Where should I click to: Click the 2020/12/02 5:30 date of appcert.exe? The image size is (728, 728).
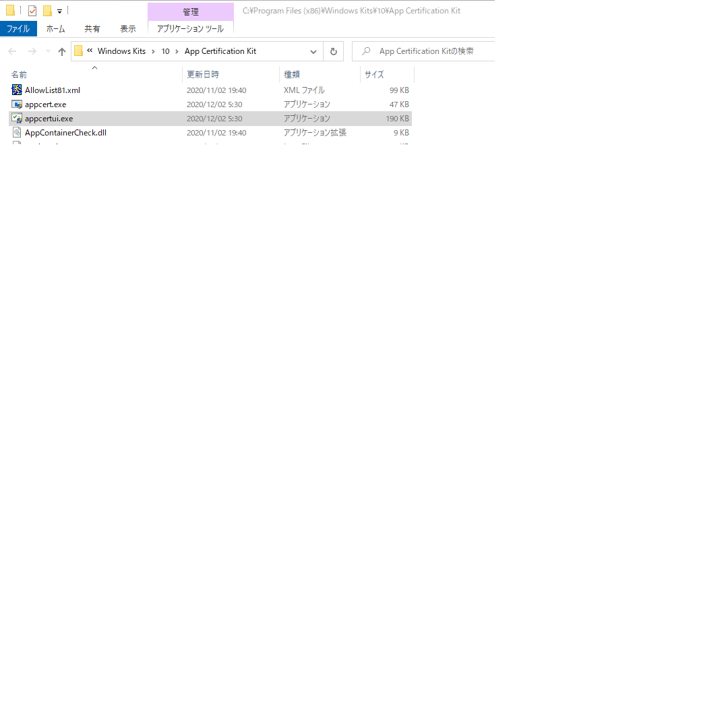[214, 104]
